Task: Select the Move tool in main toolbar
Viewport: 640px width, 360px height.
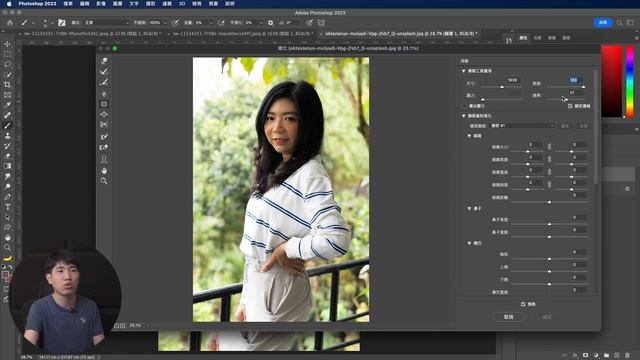Action: [x=7, y=44]
